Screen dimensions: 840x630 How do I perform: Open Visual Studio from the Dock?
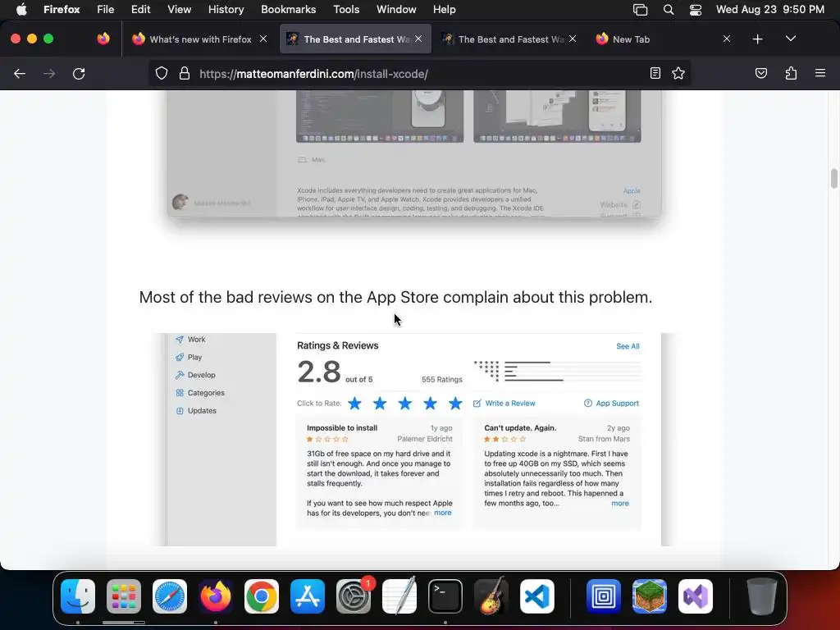click(696, 596)
